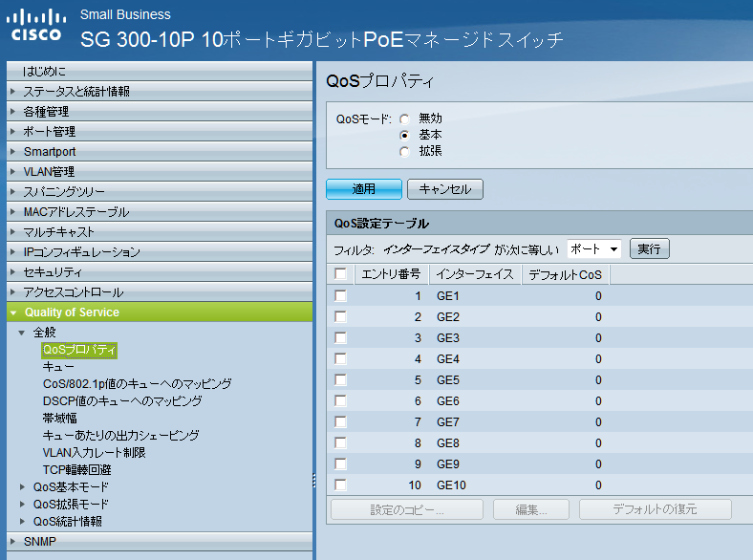Expand the QoS基本モード tree arrow

[x=22, y=487]
